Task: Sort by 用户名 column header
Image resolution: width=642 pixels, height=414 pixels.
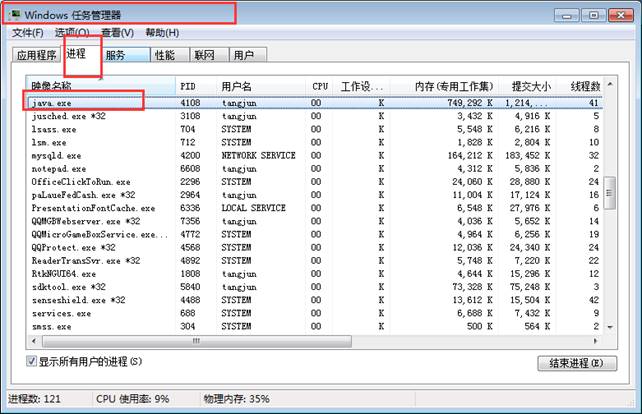Action: tap(260, 86)
